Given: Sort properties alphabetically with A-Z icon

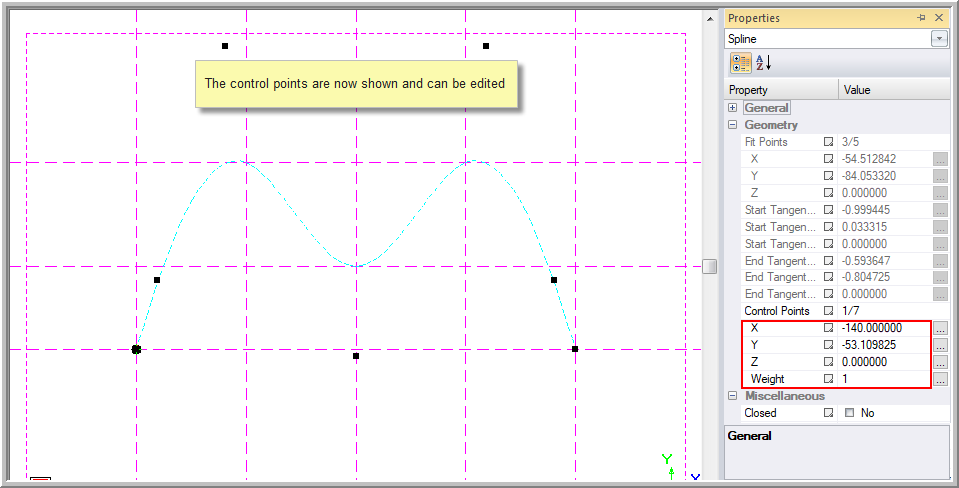Looking at the screenshot, I should pyautogui.click(x=763, y=62).
